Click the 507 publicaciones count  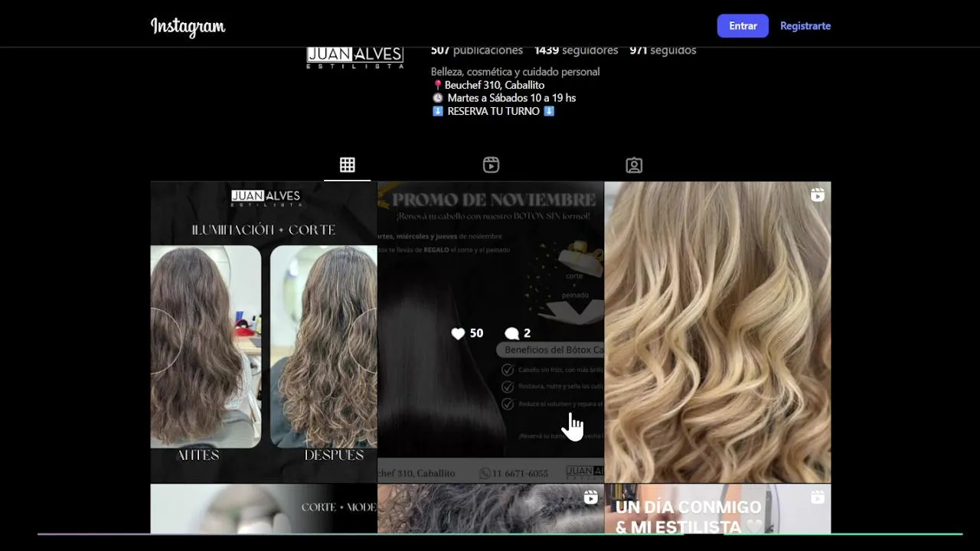(x=477, y=51)
